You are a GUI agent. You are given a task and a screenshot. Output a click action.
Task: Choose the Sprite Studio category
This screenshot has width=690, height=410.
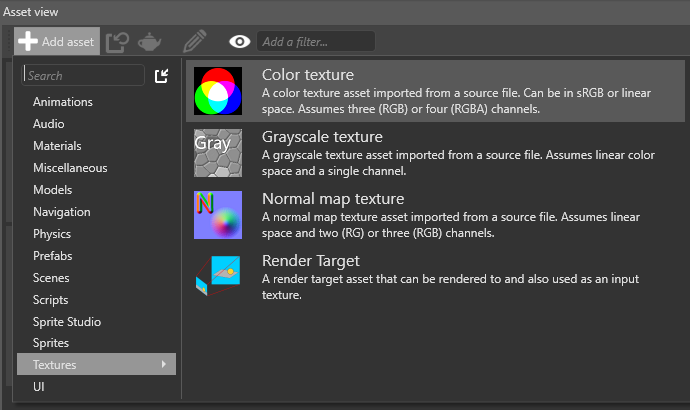pos(67,322)
